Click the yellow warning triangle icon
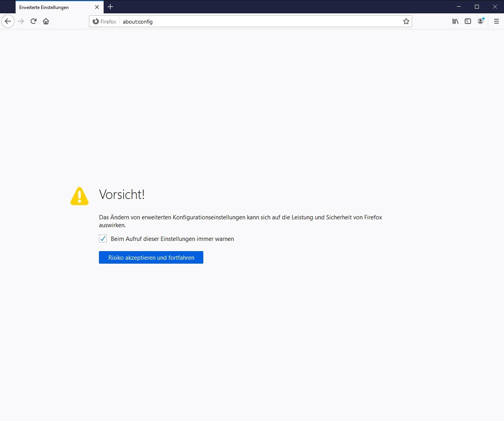Image resolution: width=504 pixels, height=421 pixels. pyautogui.click(x=79, y=196)
